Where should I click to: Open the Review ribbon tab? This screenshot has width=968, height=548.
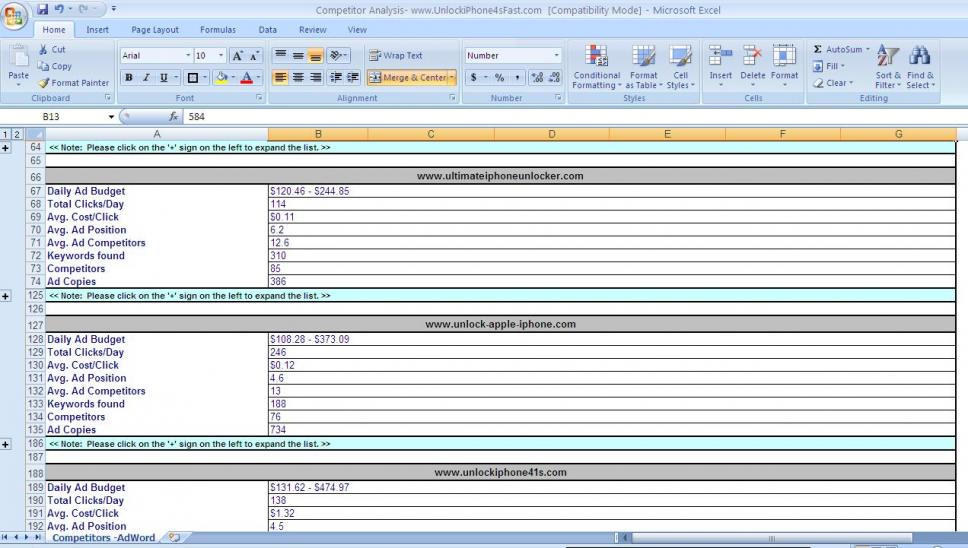click(x=312, y=30)
